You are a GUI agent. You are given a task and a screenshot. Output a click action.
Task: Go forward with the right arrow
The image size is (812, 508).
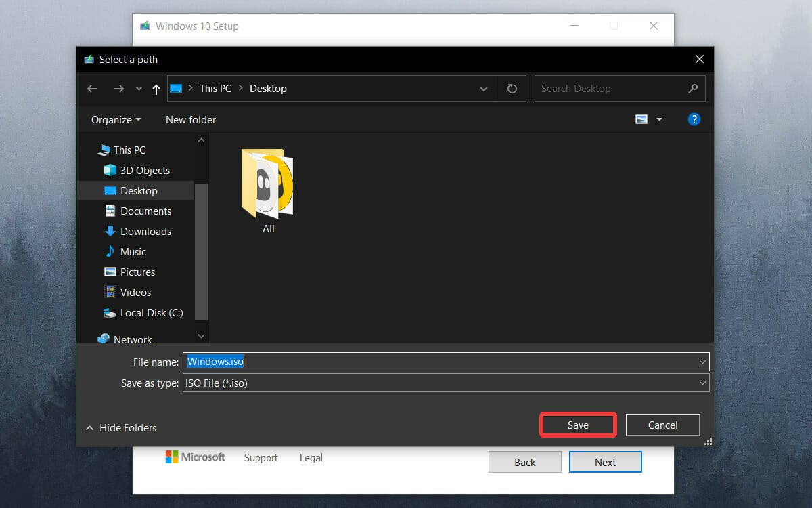[118, 89]
